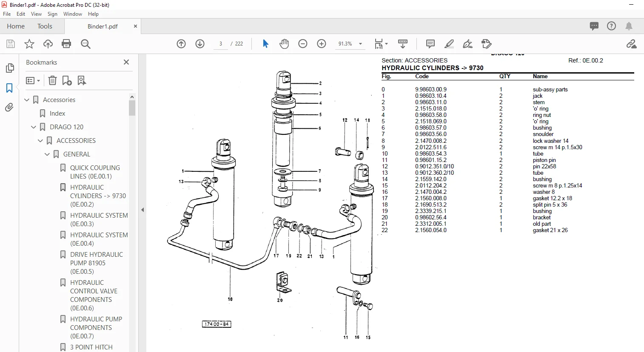Switch to the Tools tab
644x352 pixels.
(x=45, y=26)
